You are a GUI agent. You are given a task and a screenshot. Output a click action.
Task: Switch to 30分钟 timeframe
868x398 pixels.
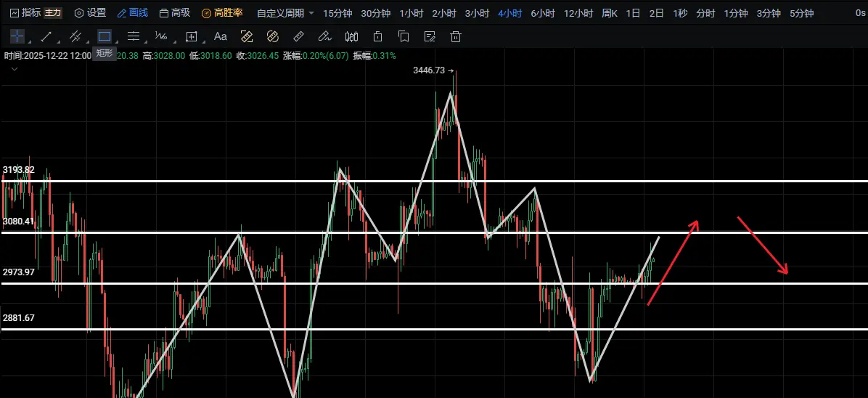point(375,13)
